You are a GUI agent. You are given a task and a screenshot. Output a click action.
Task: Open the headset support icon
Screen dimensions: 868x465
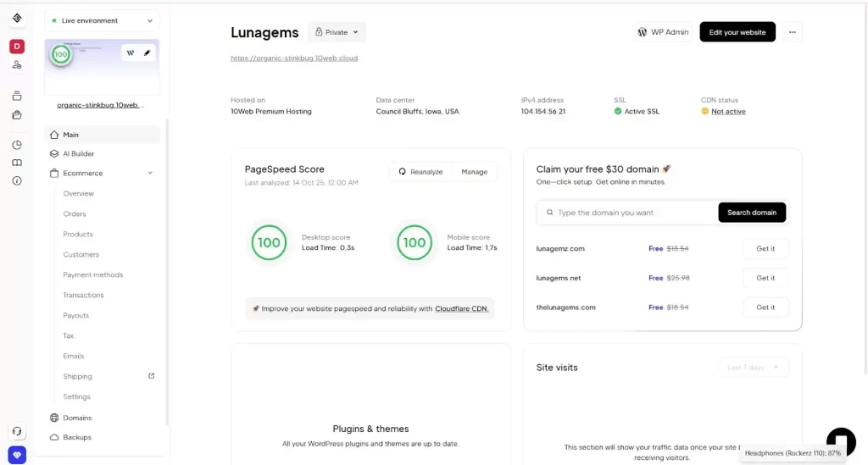pos(17,431)
